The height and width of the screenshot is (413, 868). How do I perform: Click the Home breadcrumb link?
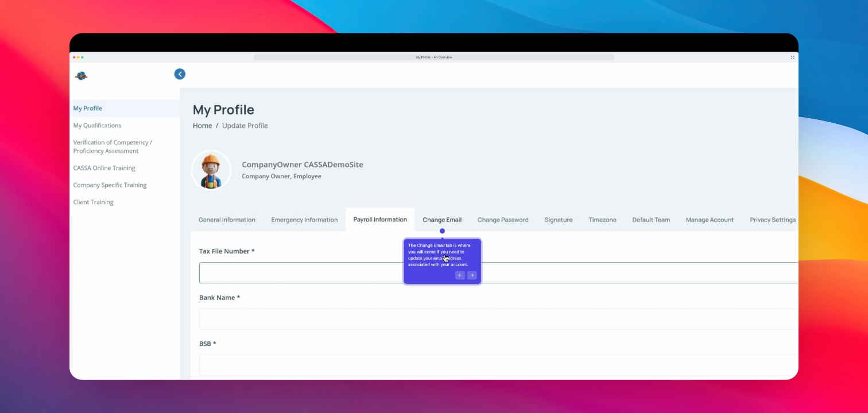(x=202, y=126)
